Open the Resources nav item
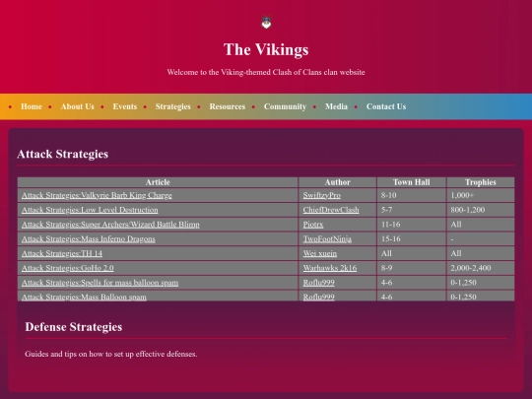Viewport: 532px width, 399px height. click(228, 106)
